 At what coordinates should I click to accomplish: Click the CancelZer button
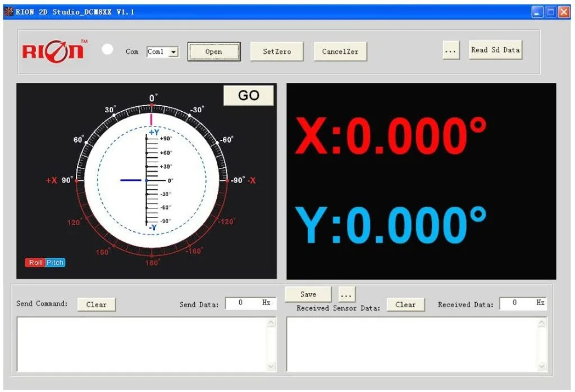(x=340, y=52)
